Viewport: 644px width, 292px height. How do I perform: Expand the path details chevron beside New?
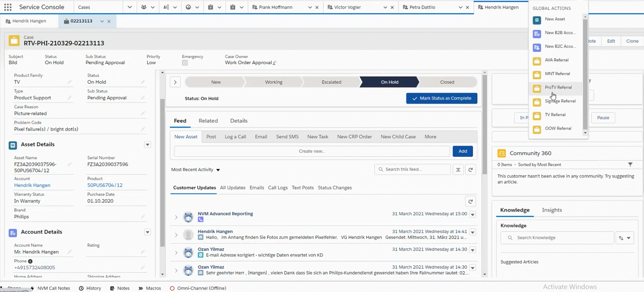(x=175, y=82)
